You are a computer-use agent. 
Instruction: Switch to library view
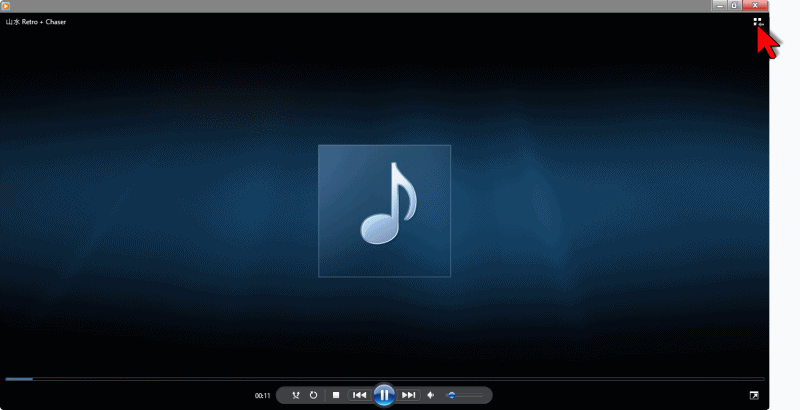tap(758, 22)
